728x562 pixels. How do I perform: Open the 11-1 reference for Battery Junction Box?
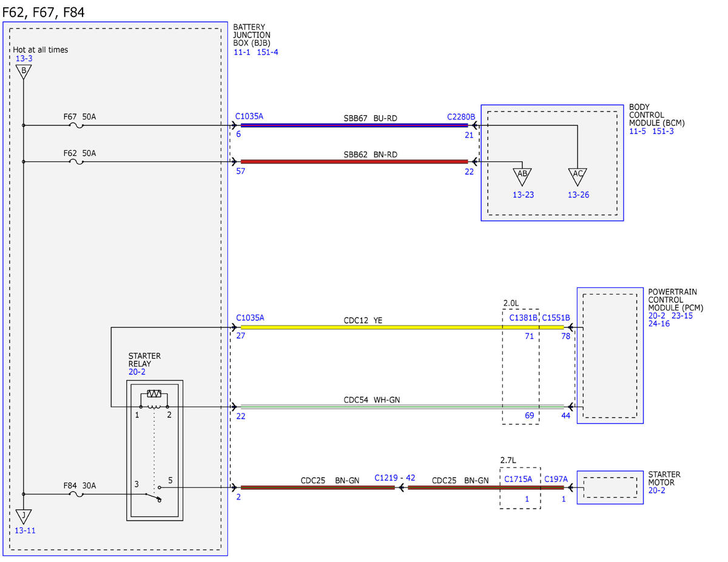coord(243,53)
